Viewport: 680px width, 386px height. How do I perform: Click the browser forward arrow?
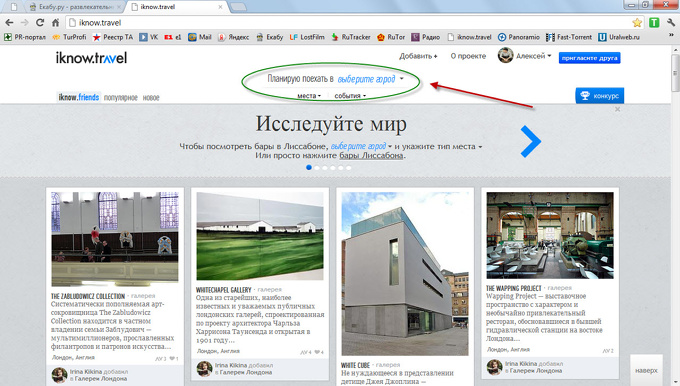[25, 23]
